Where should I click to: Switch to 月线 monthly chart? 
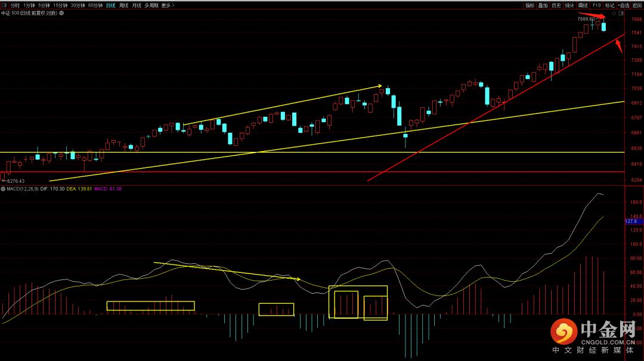tap(137, 5)
